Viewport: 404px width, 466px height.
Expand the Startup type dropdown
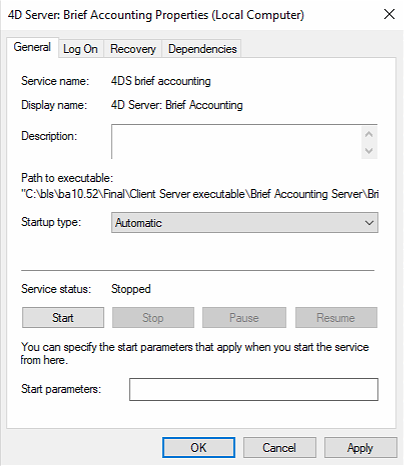244,223
